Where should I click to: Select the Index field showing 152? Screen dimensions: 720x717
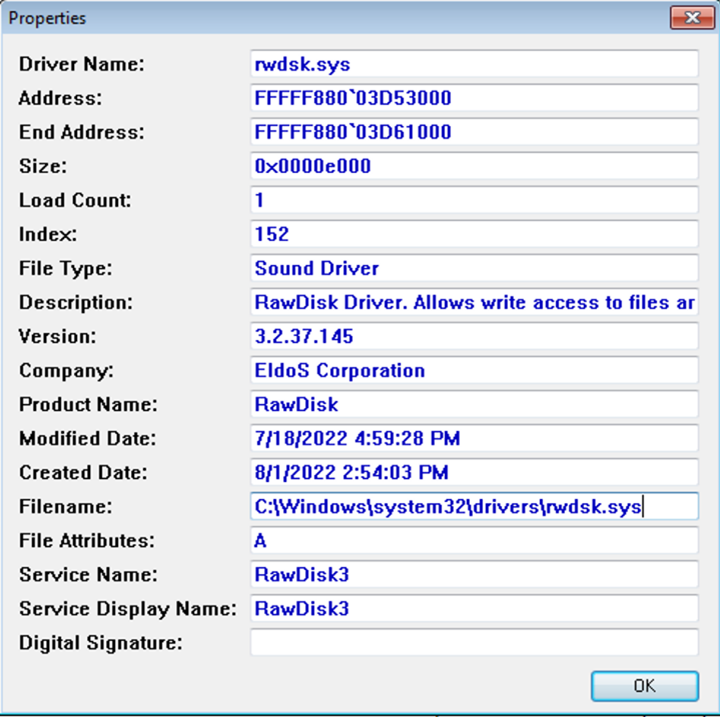click(474, 234)
